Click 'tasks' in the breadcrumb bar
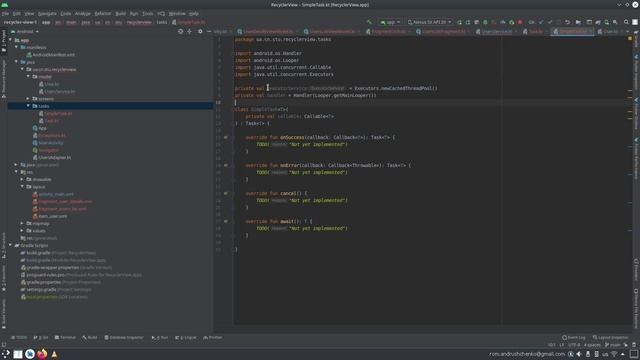The width and height of the screenshot is (640, 360). [x=162, y=22]
